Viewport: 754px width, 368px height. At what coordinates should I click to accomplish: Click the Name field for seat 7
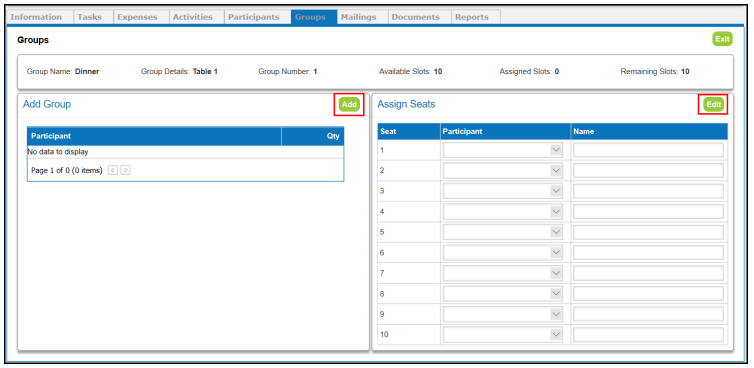pyautogui.click(x=648, y=273)
